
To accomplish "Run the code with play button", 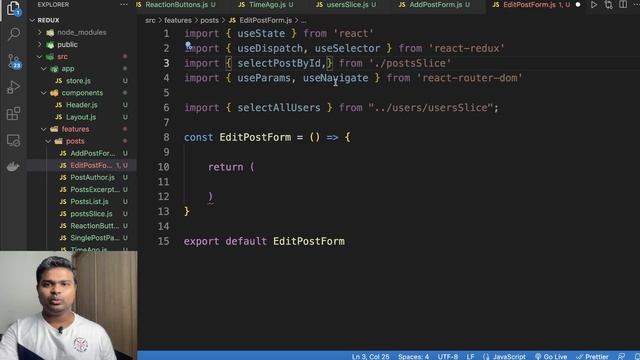I will (x=594, y=5).
